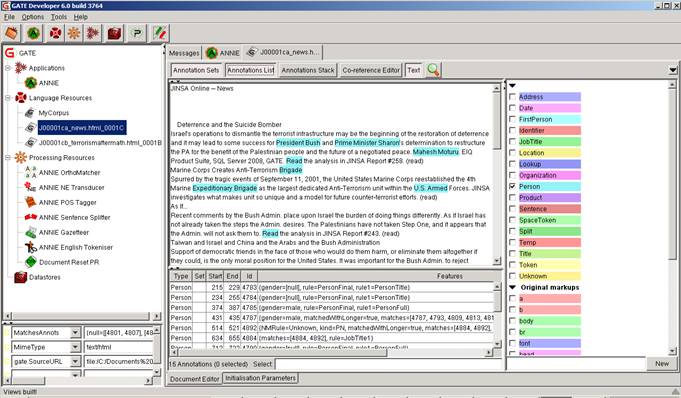Switch to the ANNIE tab
The image size is (681, 398).
(x=223, y=53)
